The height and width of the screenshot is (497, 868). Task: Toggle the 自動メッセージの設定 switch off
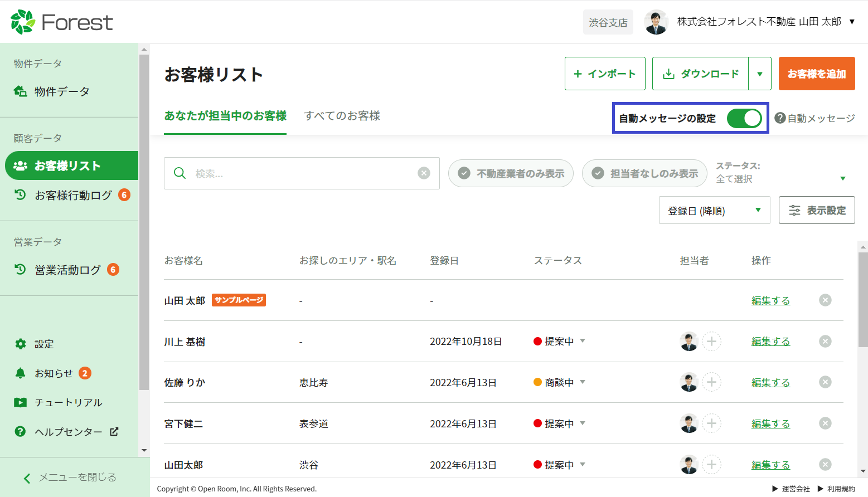click(744, 118)
